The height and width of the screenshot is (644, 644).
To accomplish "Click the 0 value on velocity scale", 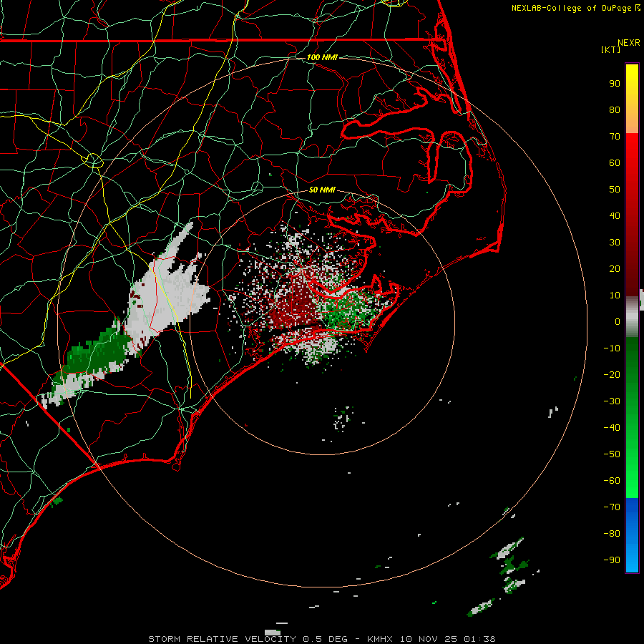I will click(x=618, y=322).
